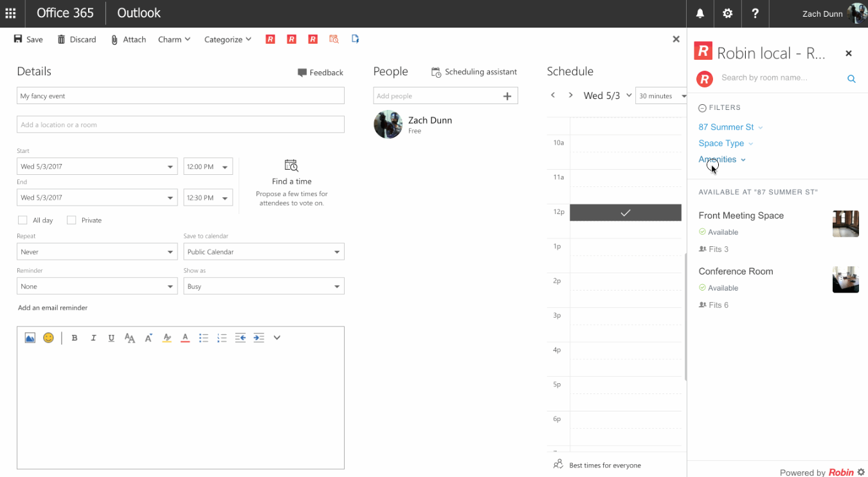The image size is (868, 477).
Task: Open the Repeat dropdown
Action: (97, 251)
